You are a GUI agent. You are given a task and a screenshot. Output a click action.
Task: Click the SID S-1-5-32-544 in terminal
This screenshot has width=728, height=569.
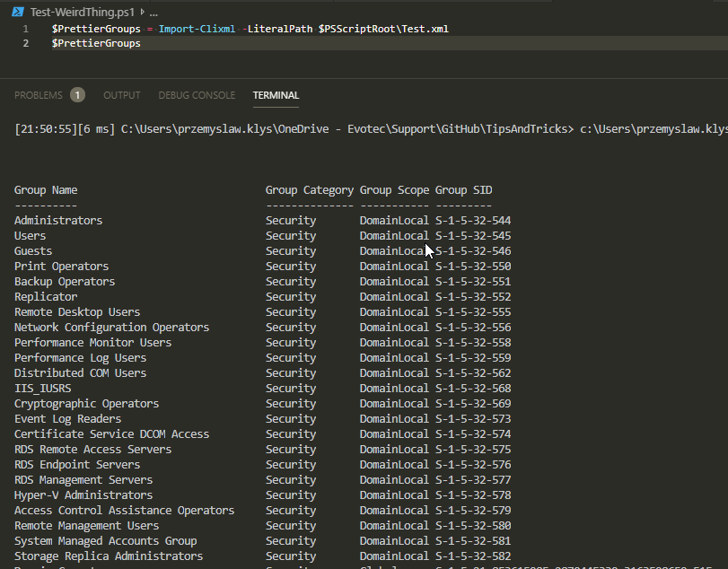472,220
